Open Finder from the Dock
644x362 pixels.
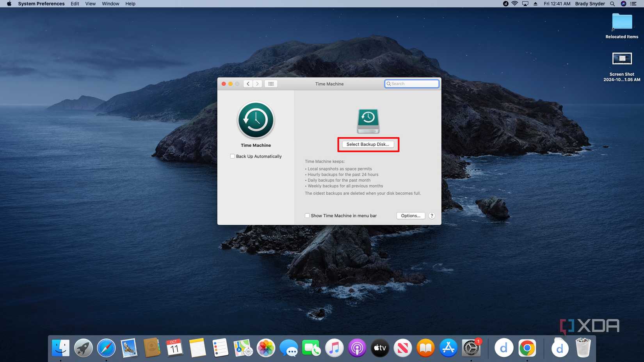60,348
